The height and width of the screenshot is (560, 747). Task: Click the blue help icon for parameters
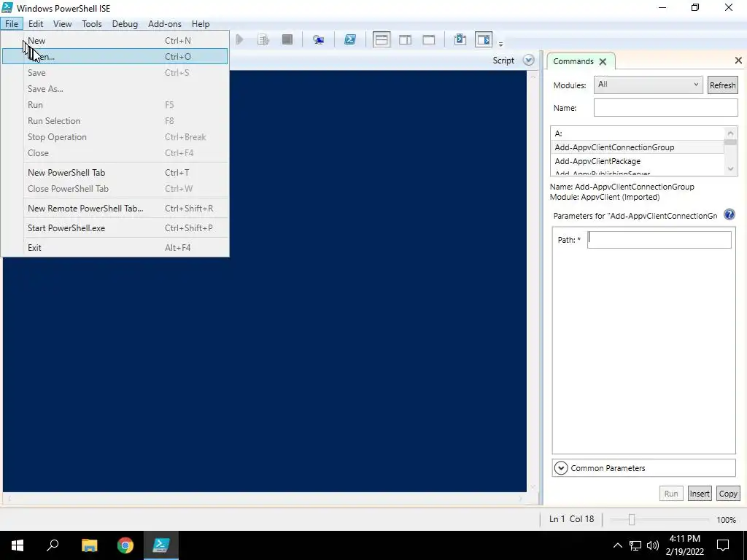(729, 214)
